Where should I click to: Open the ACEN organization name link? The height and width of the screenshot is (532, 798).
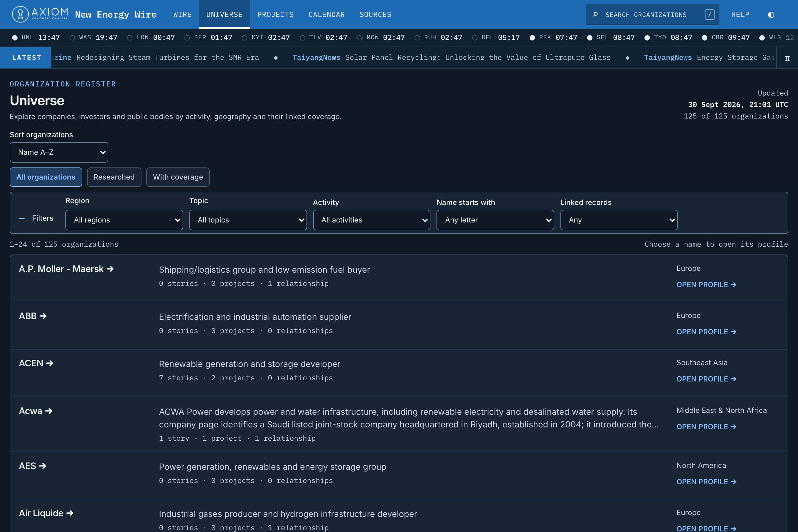[x=36, y=363]
